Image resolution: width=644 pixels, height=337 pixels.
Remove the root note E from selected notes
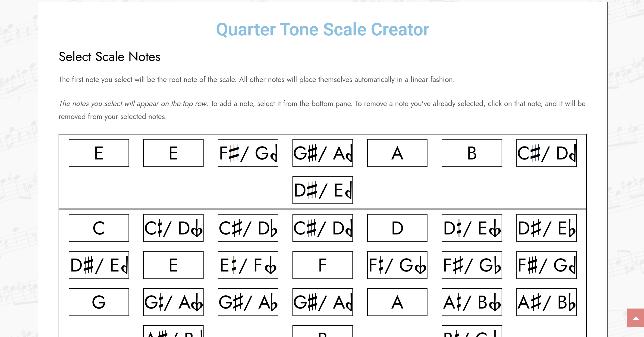(x=98, y=153)
